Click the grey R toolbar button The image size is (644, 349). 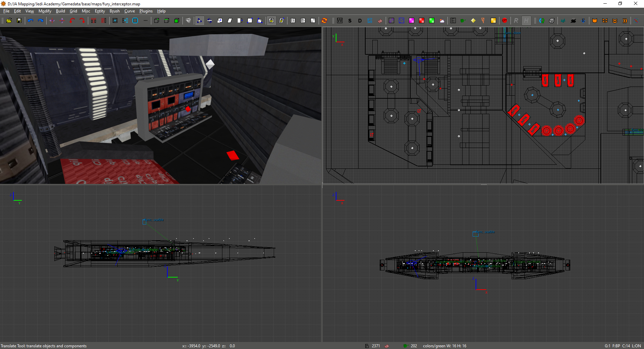point(516,20)
